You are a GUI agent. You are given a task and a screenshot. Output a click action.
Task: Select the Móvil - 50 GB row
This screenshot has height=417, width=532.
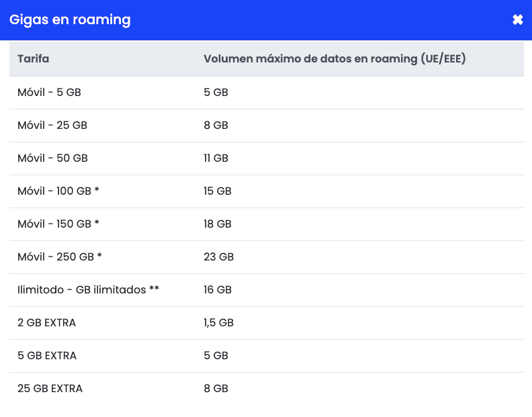tap(52, 158)
